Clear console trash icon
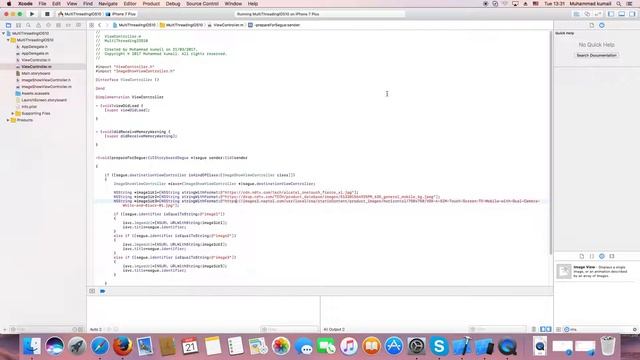This screenshot has height=360, width=640. (x=534, y=329)
